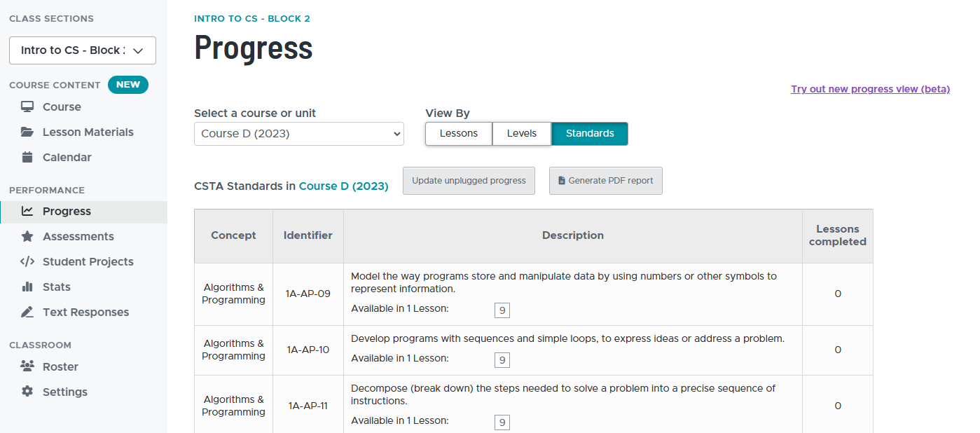
Task: Click the Stats bar chart icon
Action: 27,287
